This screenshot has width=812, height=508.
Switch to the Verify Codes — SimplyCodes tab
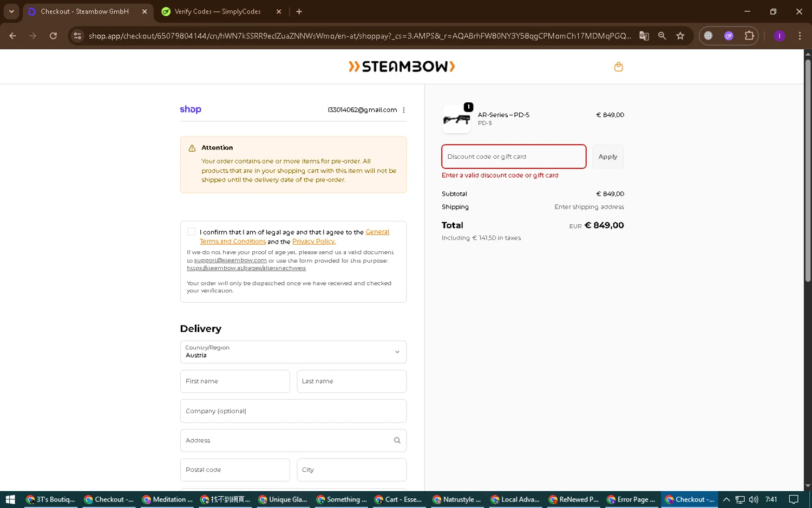coord(218,11)
